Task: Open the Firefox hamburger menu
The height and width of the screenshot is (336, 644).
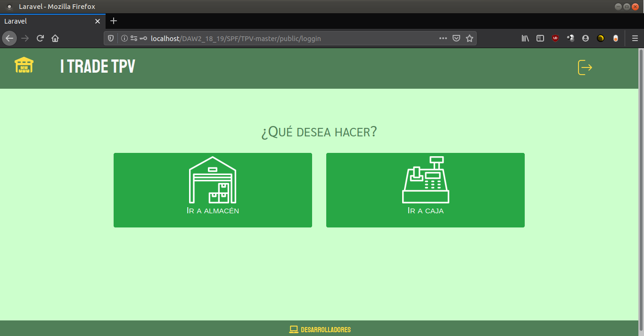Action: (x=635, y=38)
